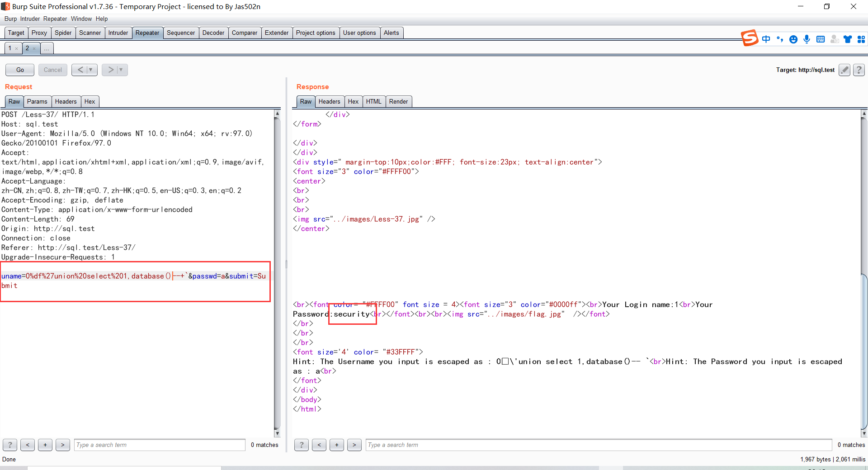The width and height of the screenshot is (868, 470).
Task: Open the Alerts tab
Action: pos(392,33)
